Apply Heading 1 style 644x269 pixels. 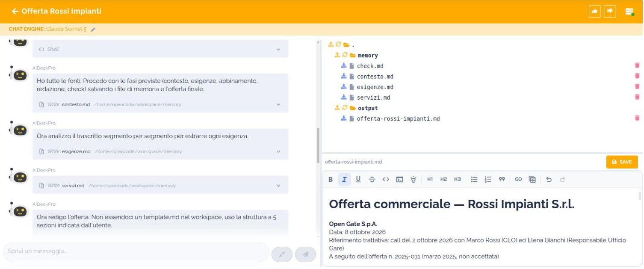[430, 180]
